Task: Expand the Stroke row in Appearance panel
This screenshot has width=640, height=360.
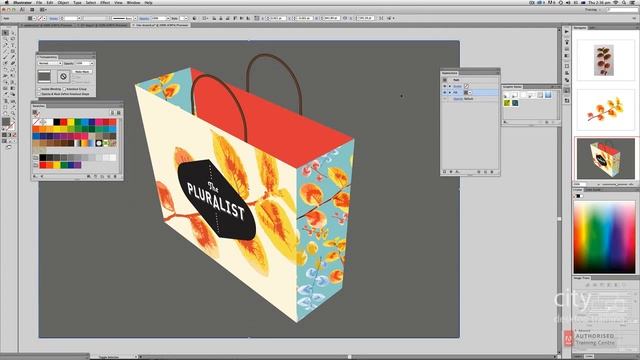Action: (450, 86)
